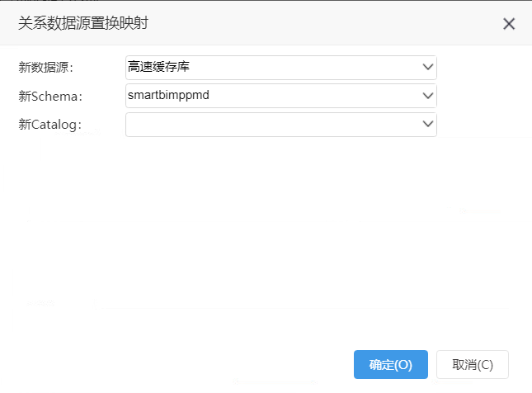
Task: Select the 新数据源 combo box showing 高速缓存库
Action: tap(281, 68)
